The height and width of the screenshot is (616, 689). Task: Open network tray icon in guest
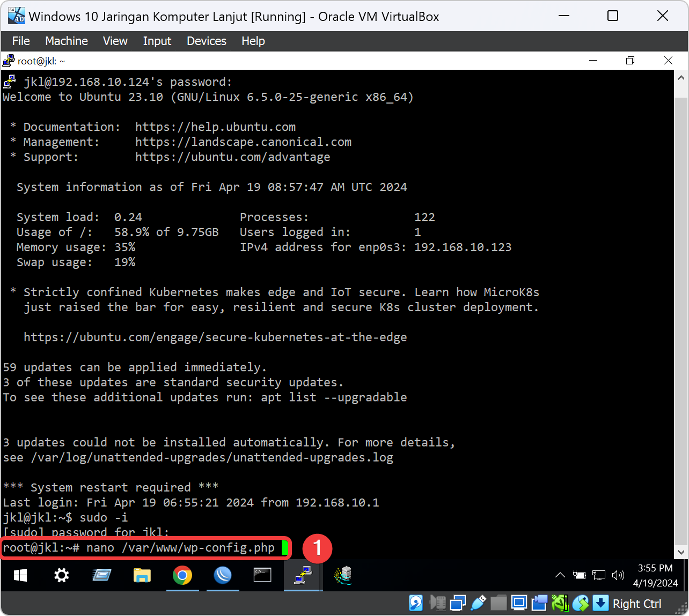(598, 576)
